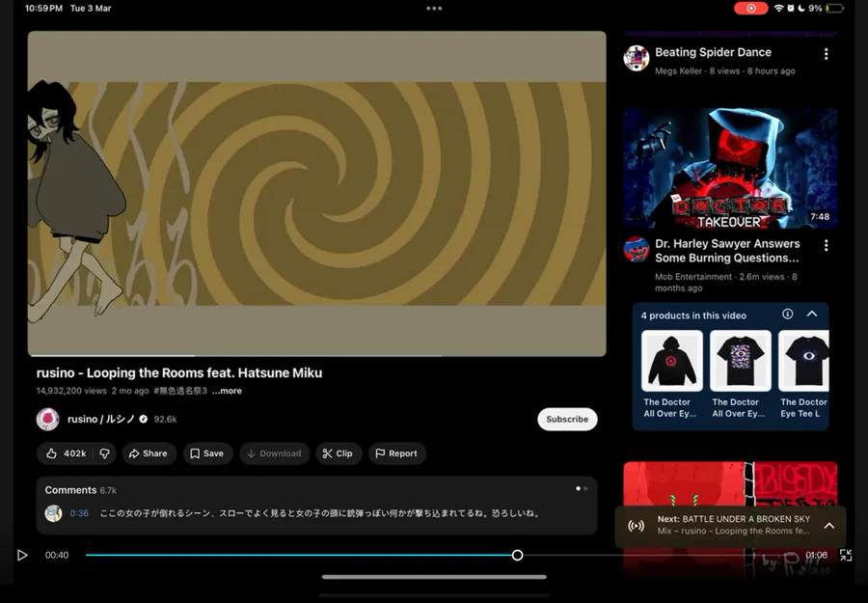This screenshot has width=868, height=603.
Task: Like the video with thumbs-up 402k
Action: pos(66,453)
